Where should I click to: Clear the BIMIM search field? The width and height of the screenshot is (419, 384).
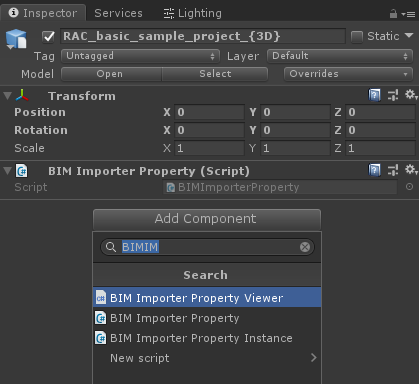pyautogui.click(x=305, y=247)
